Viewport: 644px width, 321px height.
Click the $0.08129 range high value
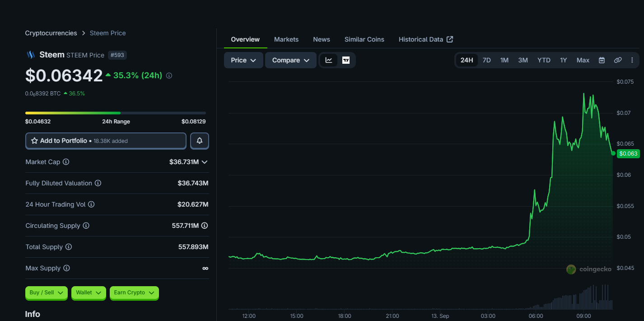194,122
